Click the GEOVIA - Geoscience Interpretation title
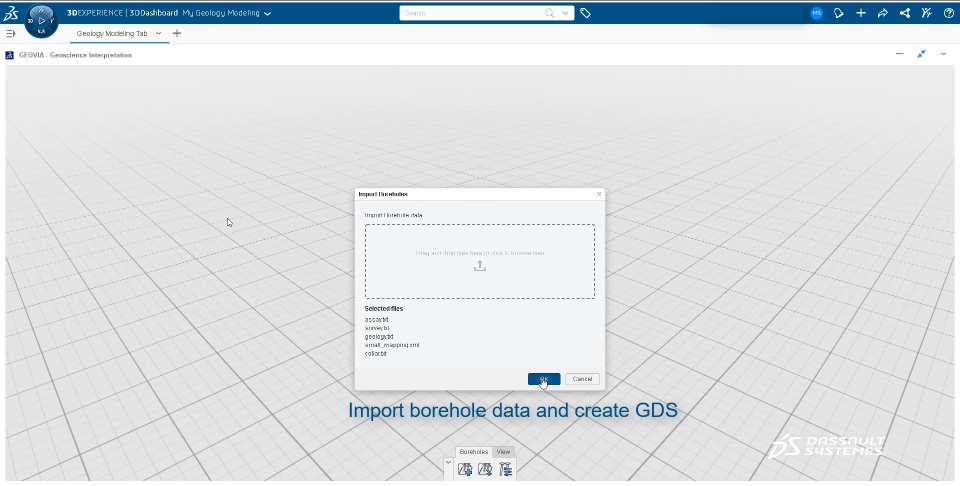960x486 pixels. [x=75, y=55]
